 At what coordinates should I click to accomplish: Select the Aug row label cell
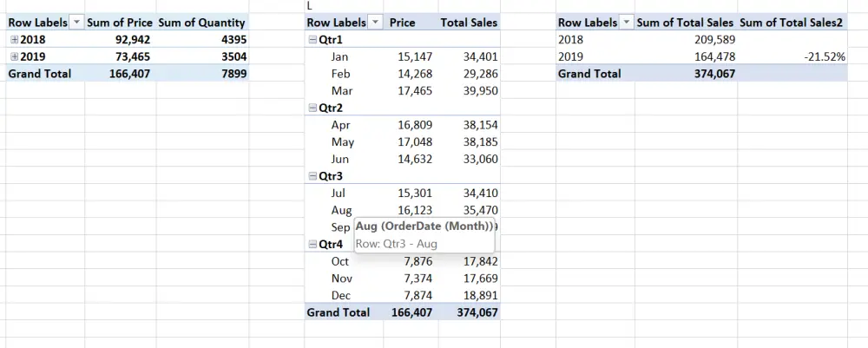341,210
